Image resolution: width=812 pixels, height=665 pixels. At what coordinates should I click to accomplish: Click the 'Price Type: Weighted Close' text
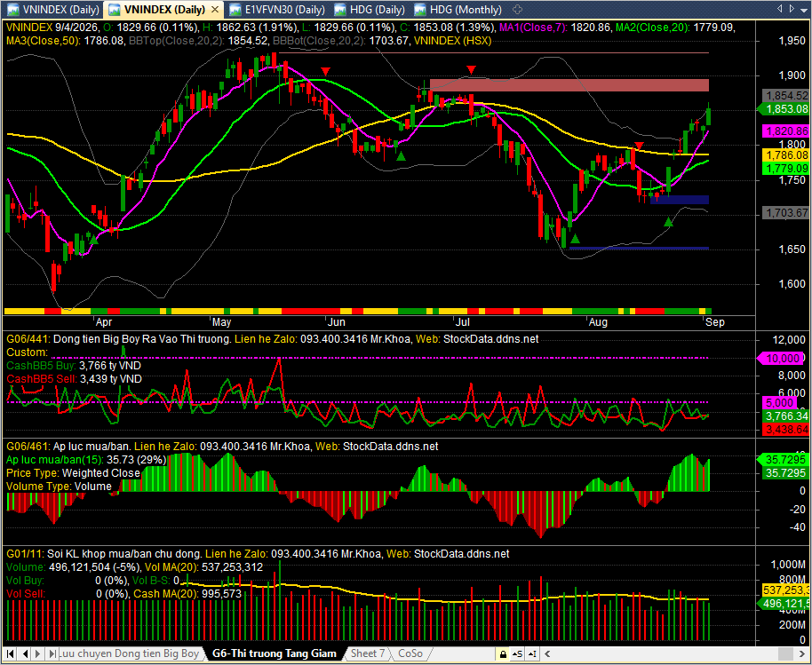[73, 473]
